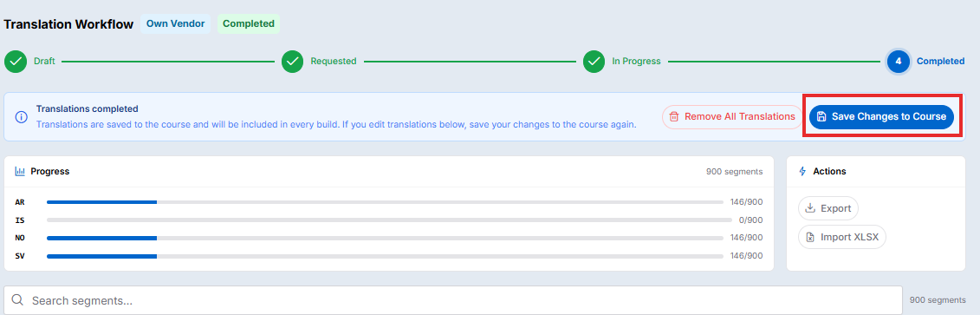Click the info icon beside Translations completed
The height and width of the screenshot is (315, 980).
click(22, 117)
